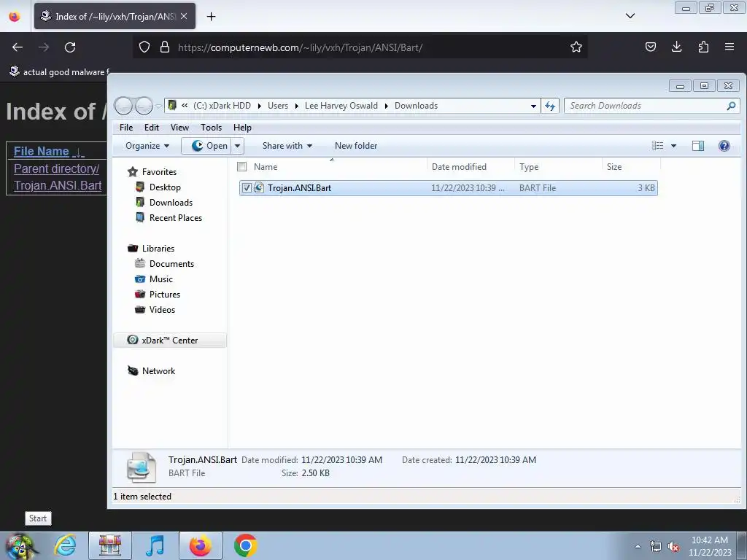Click the padlock site info icon
The width and height of the screenshot is (747, 560).
(165, 47)
